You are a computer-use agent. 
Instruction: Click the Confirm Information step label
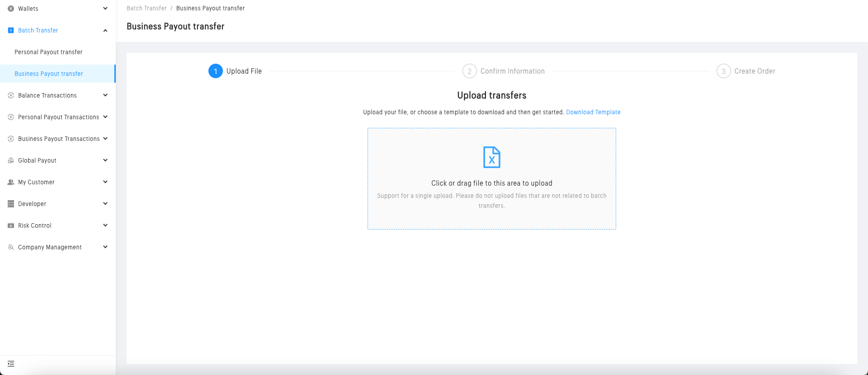[x=513, y=71]
